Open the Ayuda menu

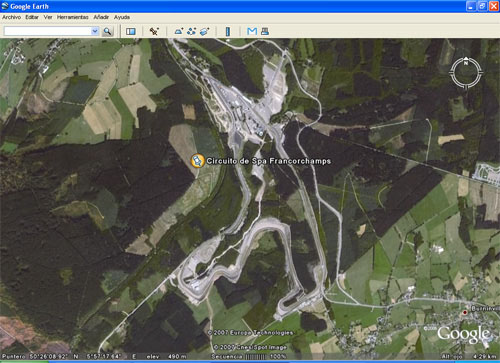[122, 17]
